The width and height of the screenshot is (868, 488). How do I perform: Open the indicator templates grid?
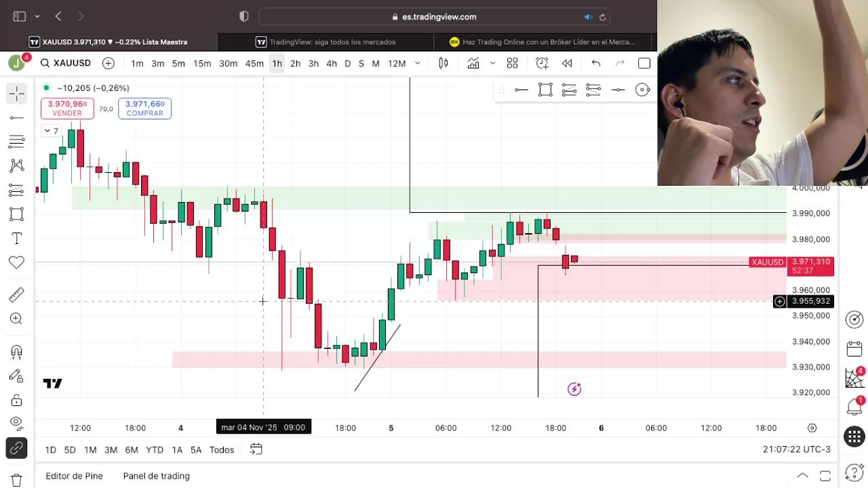point(513,64)
